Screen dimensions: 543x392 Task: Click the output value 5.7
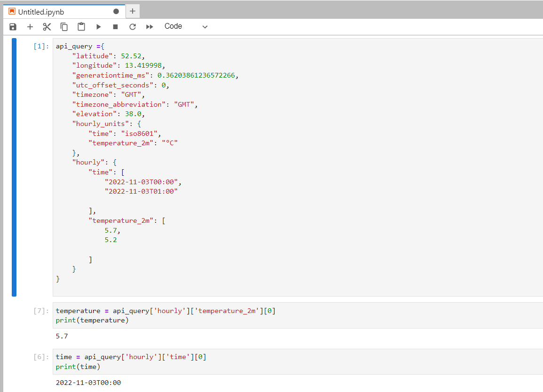point(62,336)
